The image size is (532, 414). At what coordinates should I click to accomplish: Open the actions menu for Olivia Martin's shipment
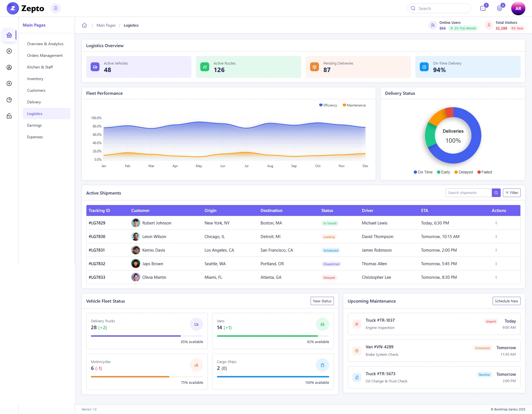[496, 277]
